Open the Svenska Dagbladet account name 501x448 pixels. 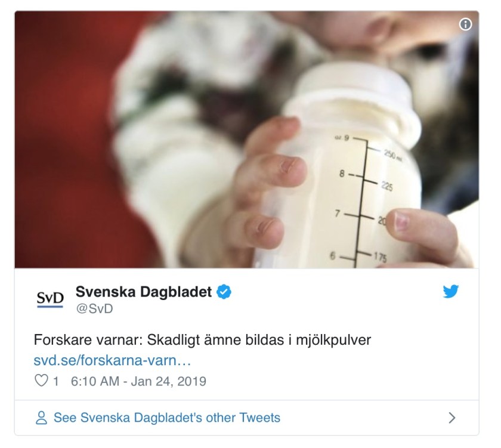point(144,292)
